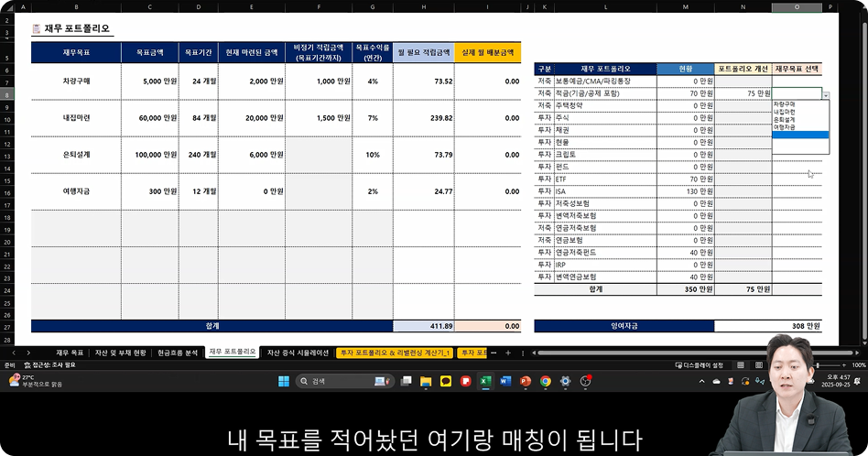Expand the 재무목표 선택 cell dropdown arrow
This screenshot has width=868, height=456.
tap(825, 94)
